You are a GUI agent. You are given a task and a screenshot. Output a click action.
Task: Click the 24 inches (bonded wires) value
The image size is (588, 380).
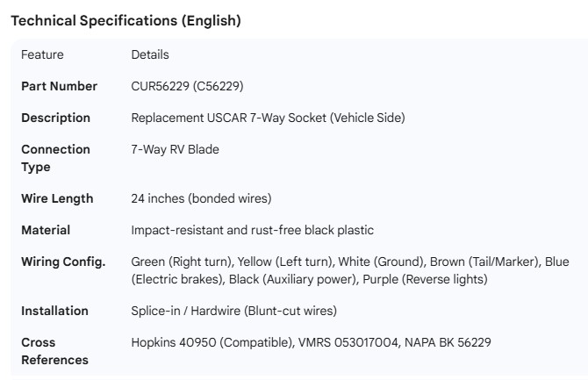tap(201, 198)
